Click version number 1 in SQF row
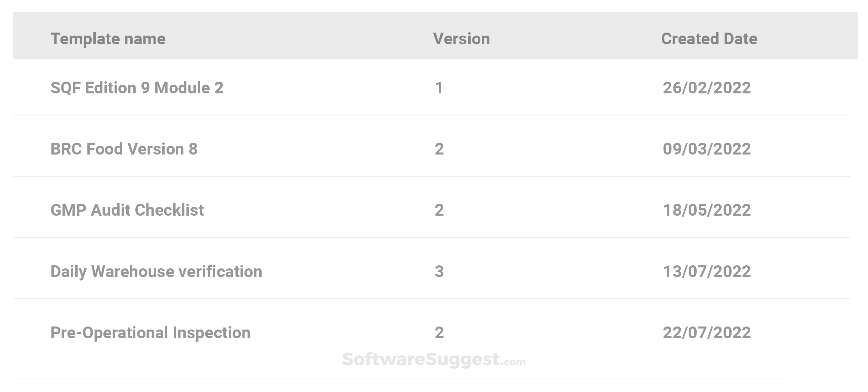Screen dimensions: 868x392 (439, 88)
